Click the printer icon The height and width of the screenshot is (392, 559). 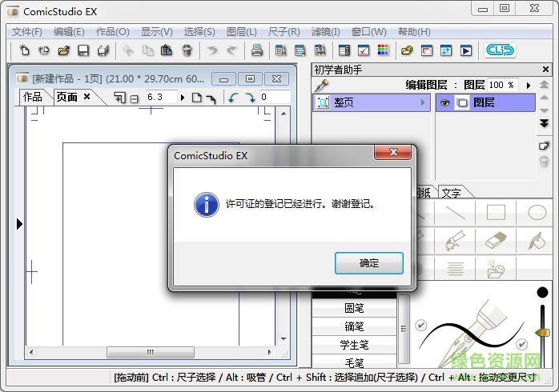257,50
